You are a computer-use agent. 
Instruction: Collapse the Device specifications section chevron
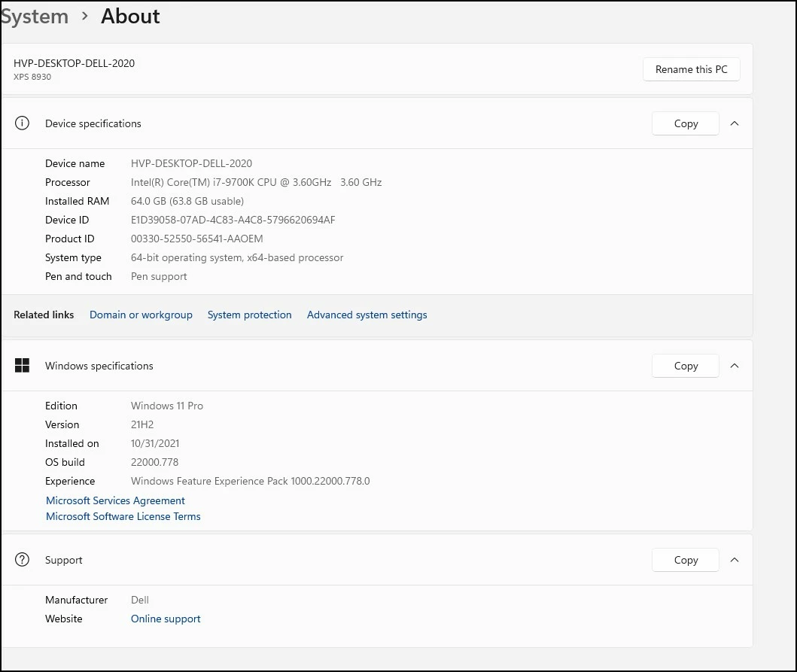[735, 123]
